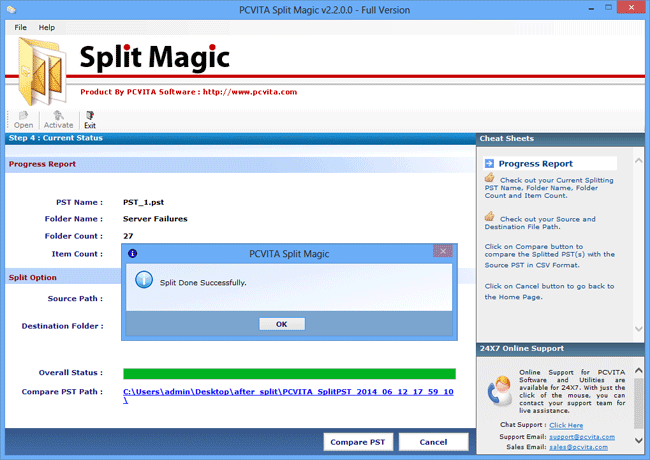Open the File menu
Screen dimensions: 650x460
pyautogui.click(x=20, y=27)
